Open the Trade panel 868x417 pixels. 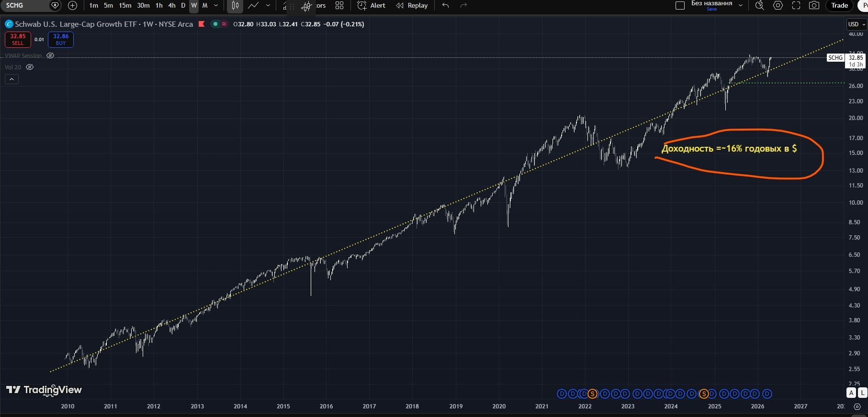(839, 5)
